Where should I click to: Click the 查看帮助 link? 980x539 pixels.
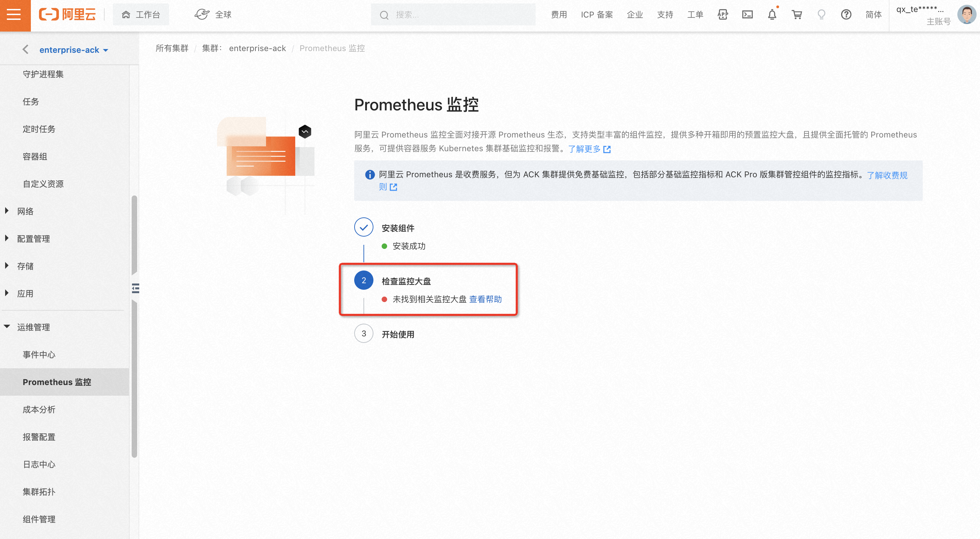pos(485,299)
